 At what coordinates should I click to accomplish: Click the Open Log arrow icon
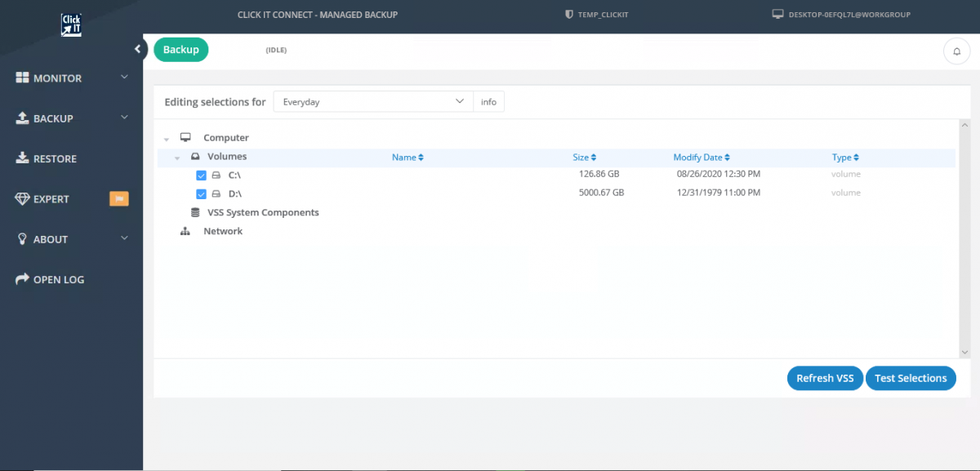[23, 279]
